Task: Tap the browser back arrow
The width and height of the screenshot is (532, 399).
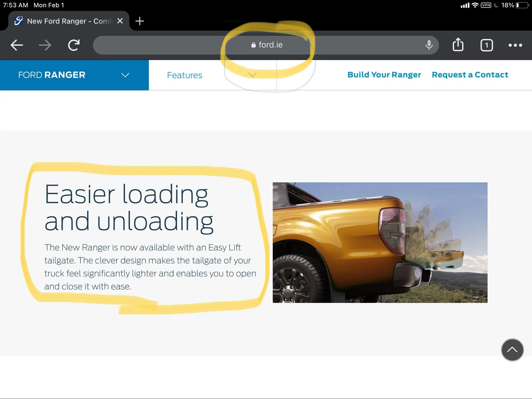Action: (17, 45)
